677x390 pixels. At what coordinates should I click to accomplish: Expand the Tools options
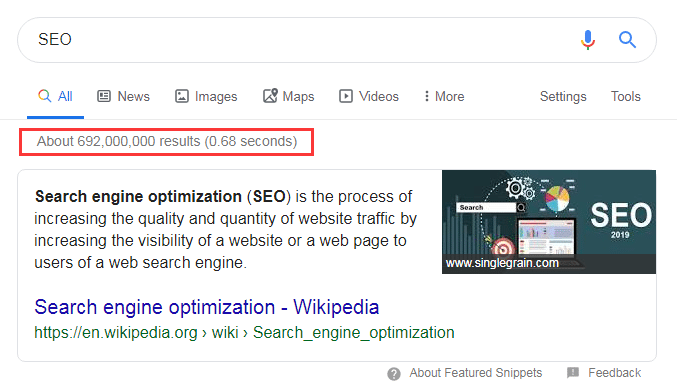tap(626, 96)
